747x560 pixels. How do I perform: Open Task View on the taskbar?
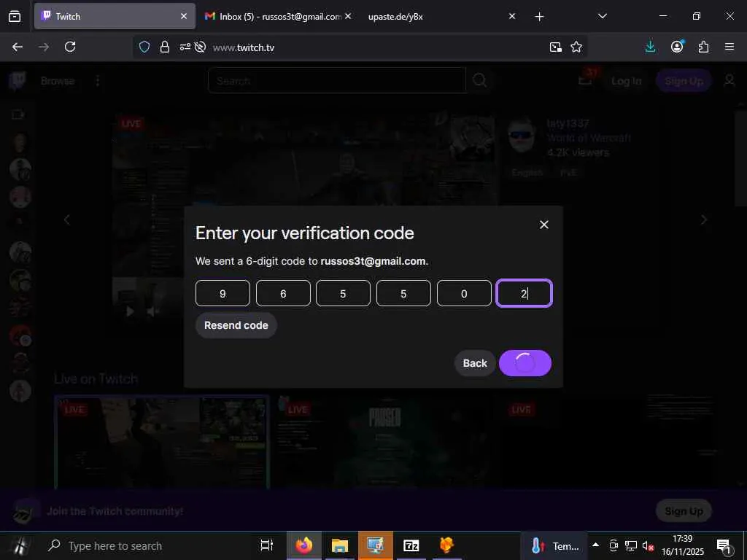point(267,545)
